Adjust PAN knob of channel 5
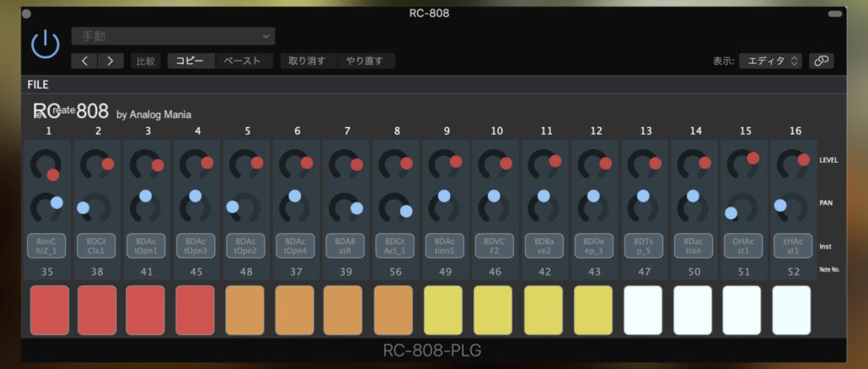868x369 pixels. pyautogui.click(x=244, y=207)
